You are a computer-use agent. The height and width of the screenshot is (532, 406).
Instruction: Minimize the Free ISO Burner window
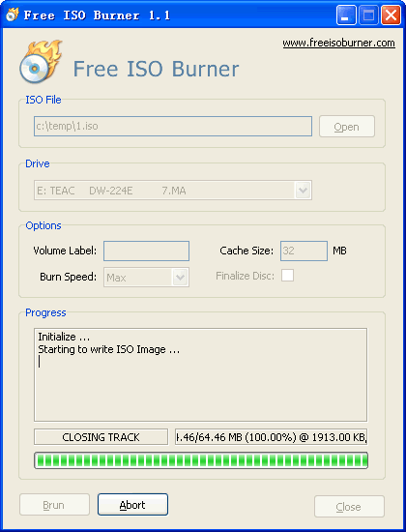tap(346, 15)
